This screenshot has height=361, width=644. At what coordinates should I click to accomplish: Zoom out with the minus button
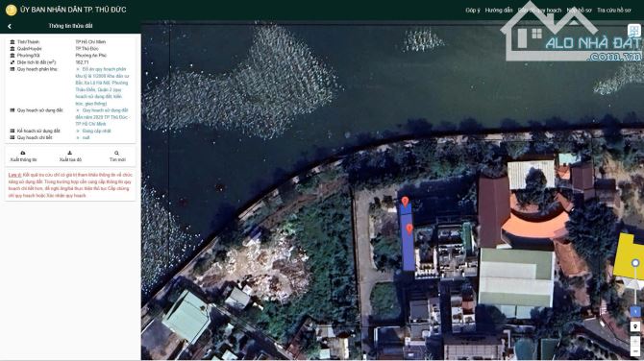coord(635,351)
